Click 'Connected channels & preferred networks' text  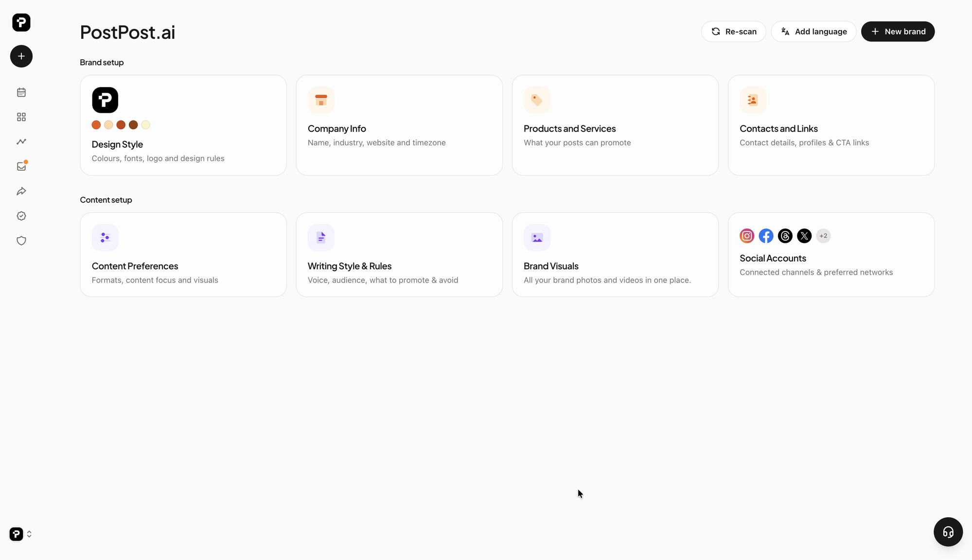(x=816, y=273)
